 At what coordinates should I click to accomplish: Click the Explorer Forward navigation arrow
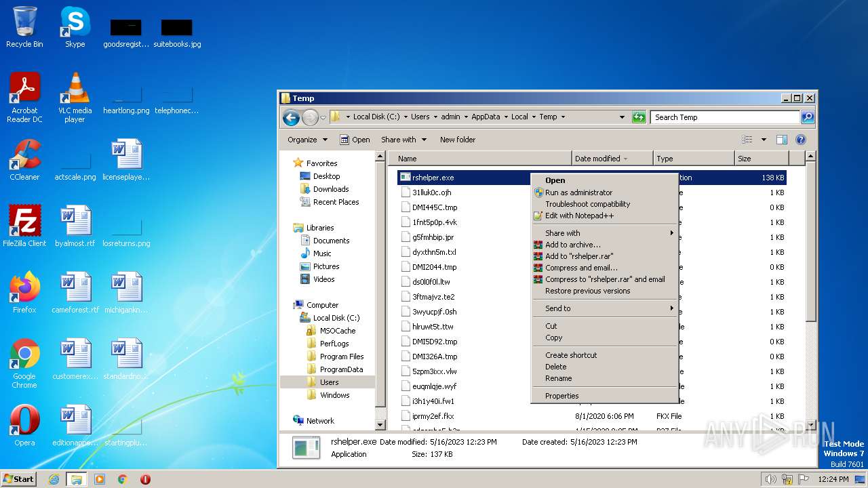tap(310, 117)
